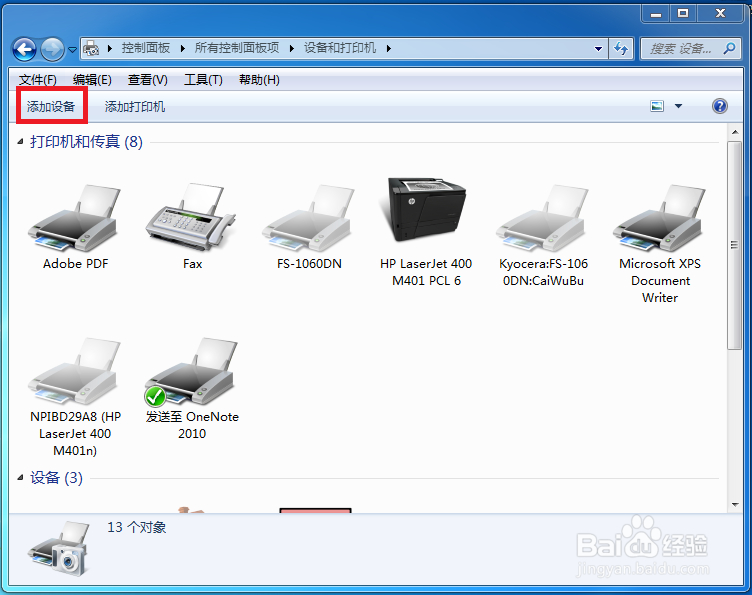Click the devices icon in address bar

pyautogui.click(x=91, y=48)
